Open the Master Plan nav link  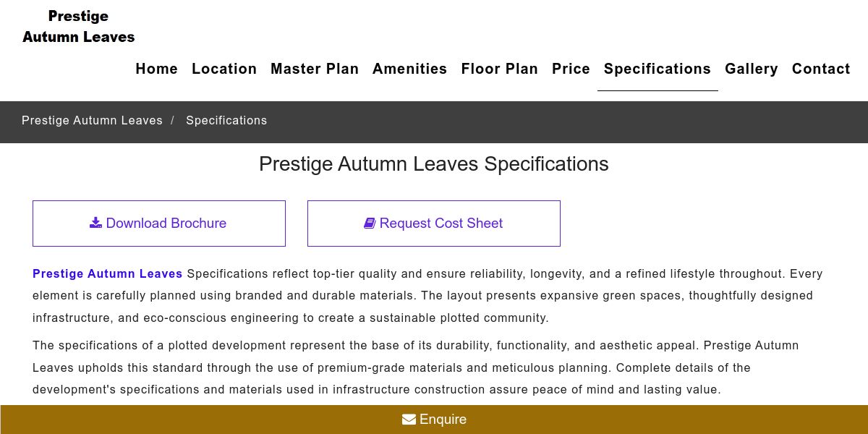(x=315, y=69)
